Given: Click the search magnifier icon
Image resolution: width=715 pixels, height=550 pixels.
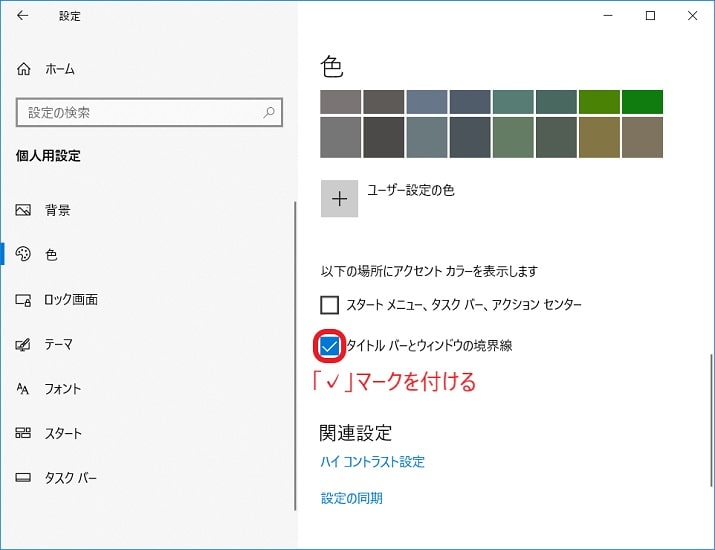Looking at the screenshot, I should coord(269,112).
